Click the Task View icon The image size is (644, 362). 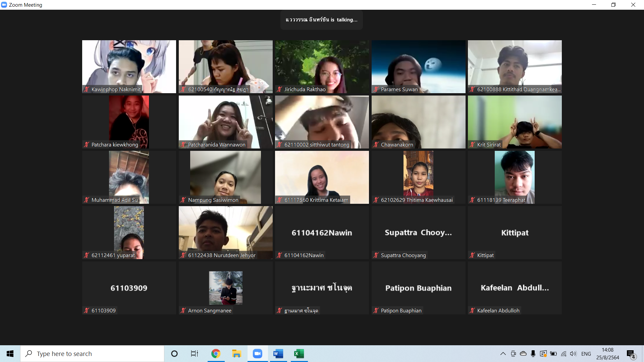195,354
